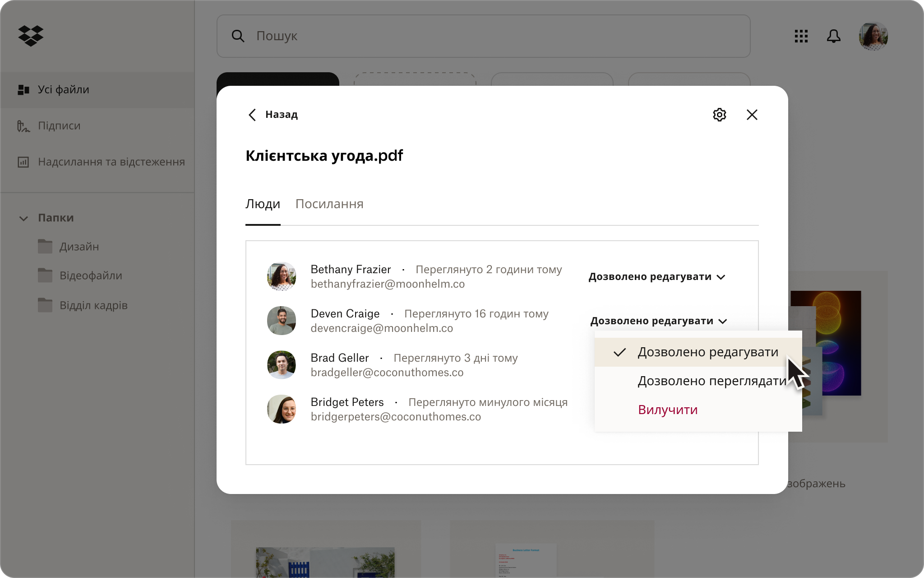Collapse the Папки section chevron

[x=23, y=219]
